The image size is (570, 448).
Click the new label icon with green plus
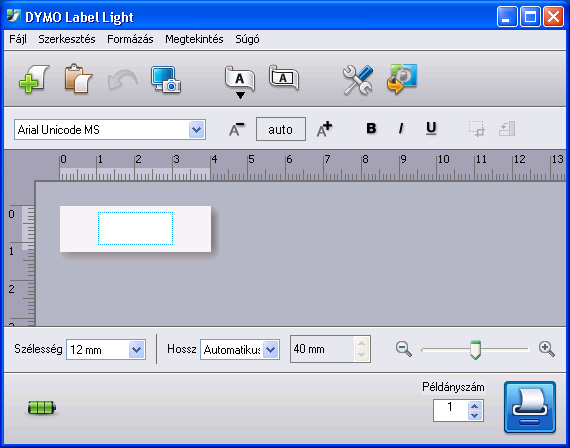pos(34,79)
